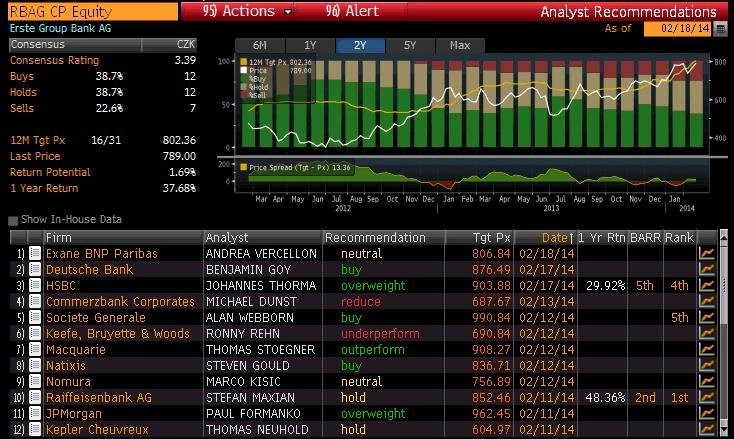Screen dimensions: 734x439
Task: Click the Consensus Rating 3.39 value
Action: [185, 60]
